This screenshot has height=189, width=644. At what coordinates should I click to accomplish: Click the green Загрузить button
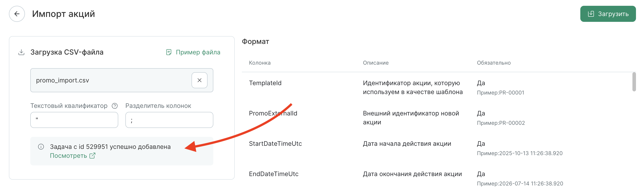pos(608,14)
